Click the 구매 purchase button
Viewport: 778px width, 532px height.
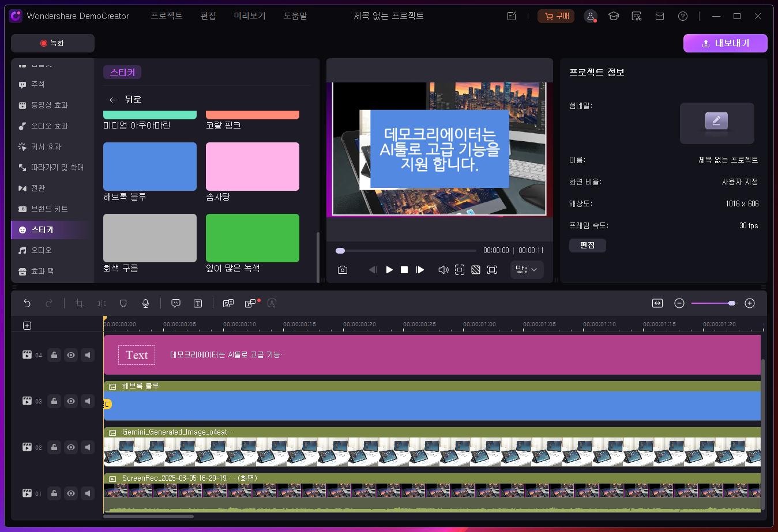(556, 16)
